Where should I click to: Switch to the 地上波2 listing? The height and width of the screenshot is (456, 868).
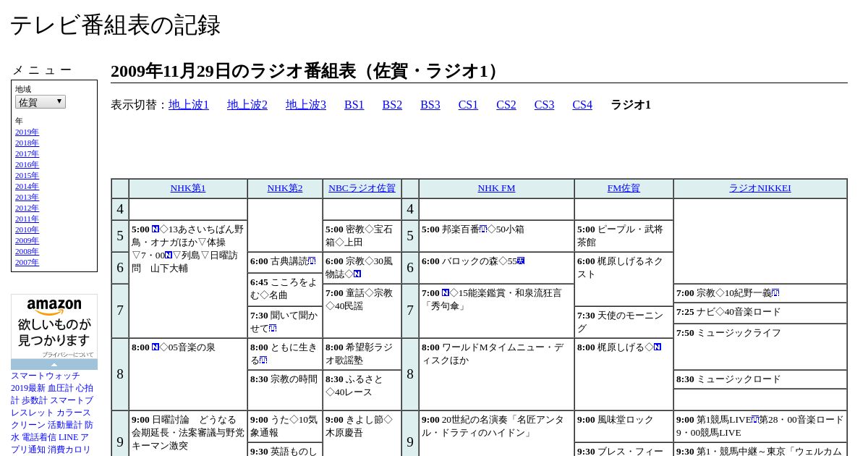pos(247,105)
